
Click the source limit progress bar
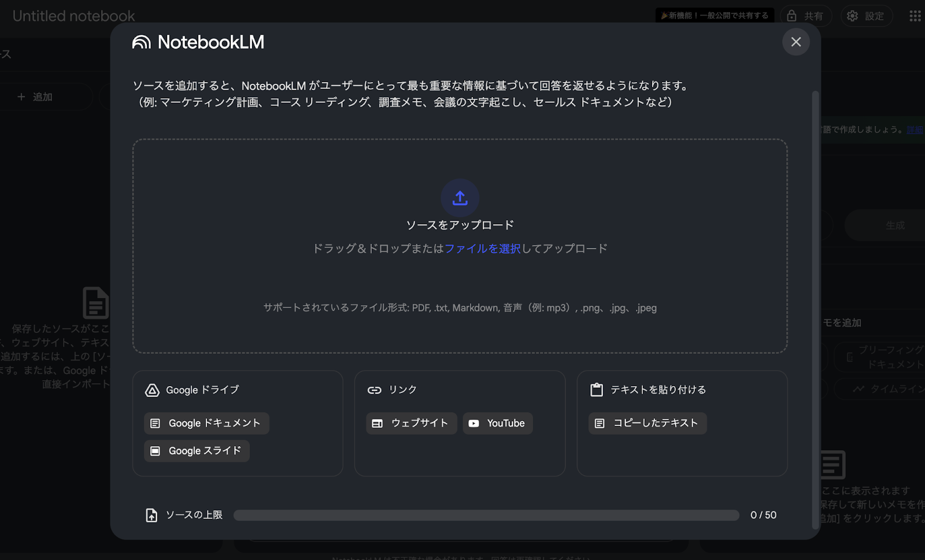(486, 515)
